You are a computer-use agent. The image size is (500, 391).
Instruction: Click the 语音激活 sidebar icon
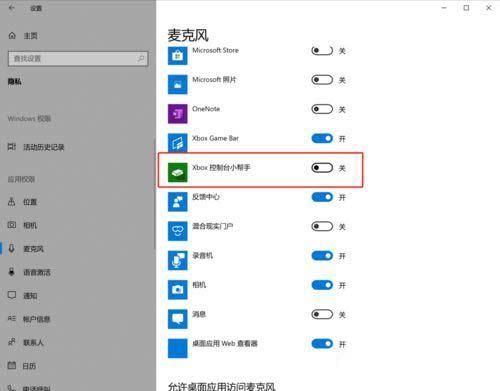tap(12, 272)
